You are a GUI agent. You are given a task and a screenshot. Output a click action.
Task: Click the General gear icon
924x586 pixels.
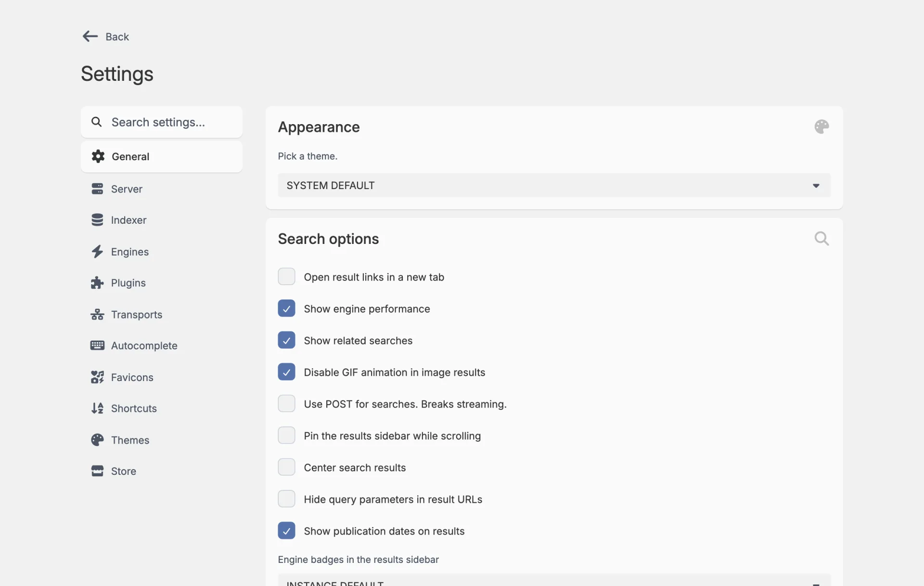pos(98,156)
